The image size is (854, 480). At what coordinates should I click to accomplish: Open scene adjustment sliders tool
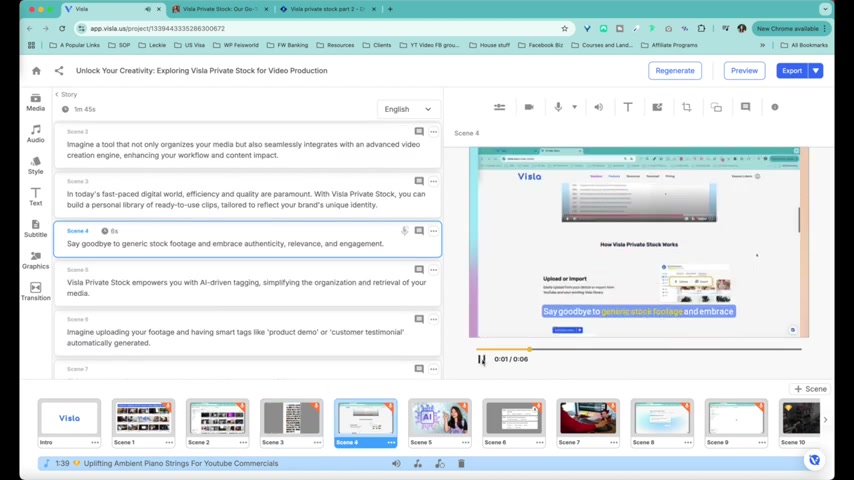coord(499,107)
